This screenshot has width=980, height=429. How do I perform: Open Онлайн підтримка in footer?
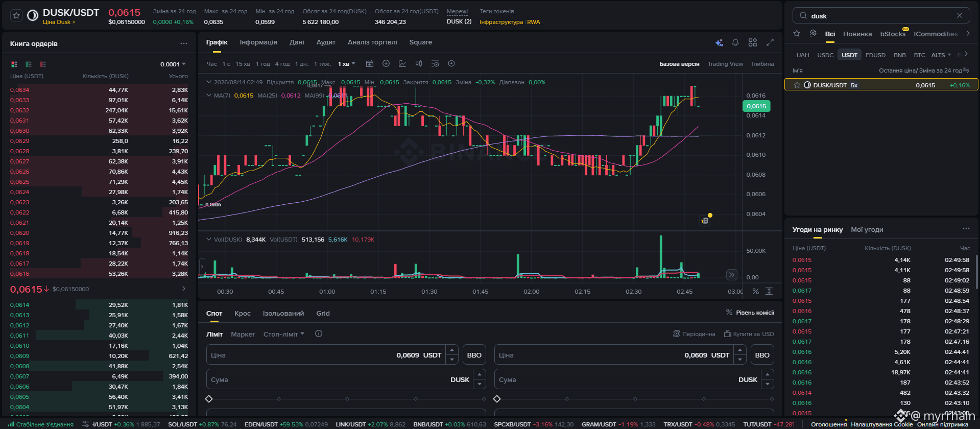coord(943,424)
